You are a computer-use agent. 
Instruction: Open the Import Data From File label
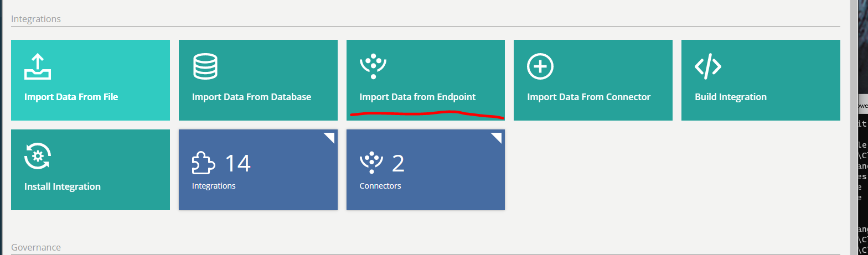click(71, 97)
